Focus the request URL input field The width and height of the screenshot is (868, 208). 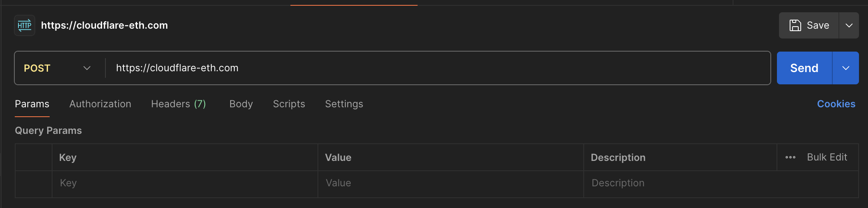pos(435,68)
